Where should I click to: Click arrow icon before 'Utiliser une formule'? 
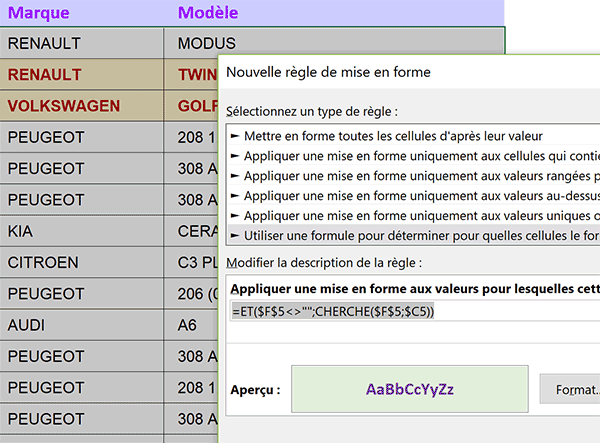(235, 235)
